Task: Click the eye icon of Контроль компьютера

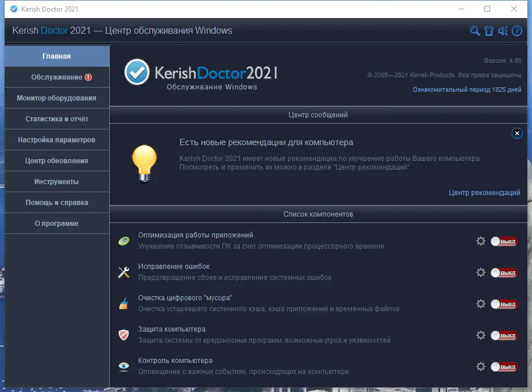Action: pos(123,366)
